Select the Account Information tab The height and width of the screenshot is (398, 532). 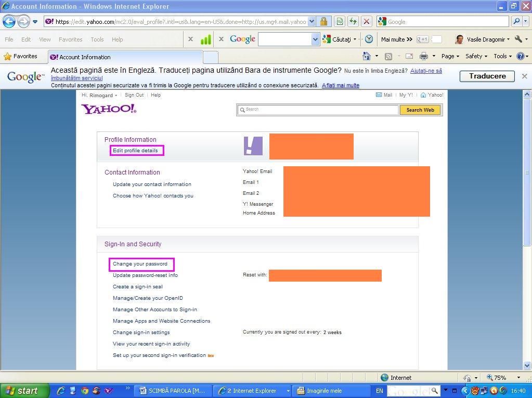click(x=125, y=57)
